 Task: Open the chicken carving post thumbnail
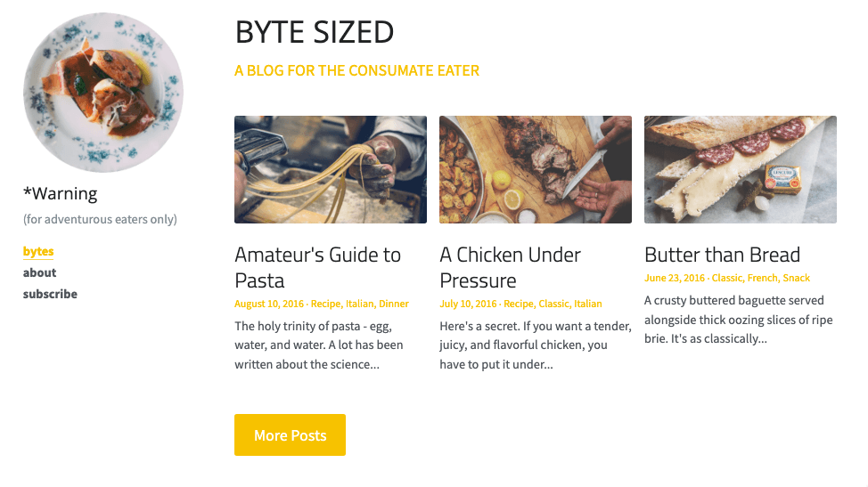point(535,169)
